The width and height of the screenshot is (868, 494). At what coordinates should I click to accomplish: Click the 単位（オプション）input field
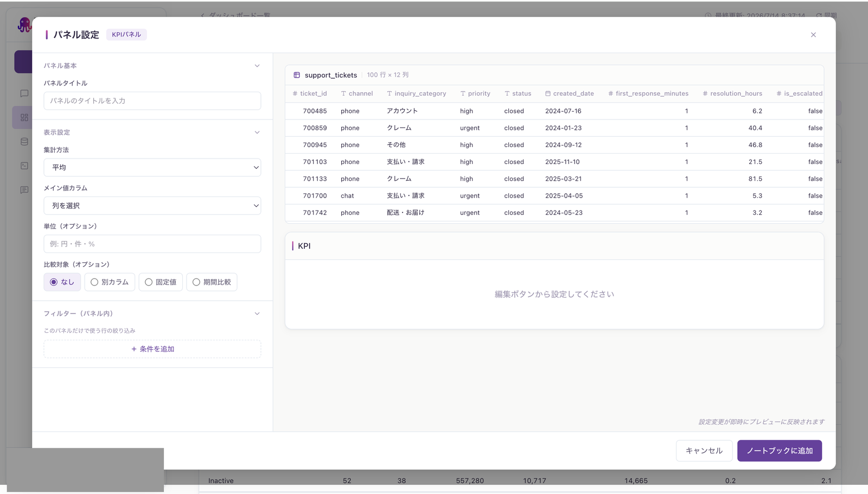(x=152, y=244)
